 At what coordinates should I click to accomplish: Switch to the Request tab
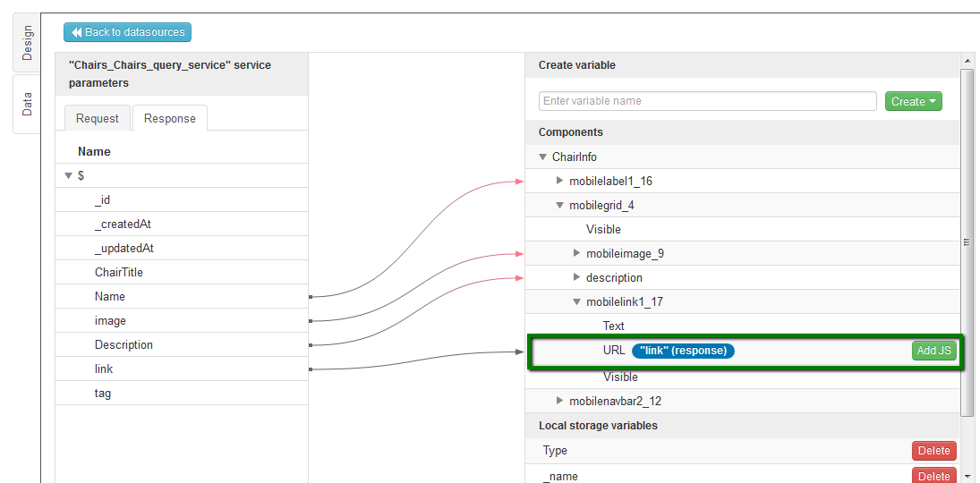point(97,118)
